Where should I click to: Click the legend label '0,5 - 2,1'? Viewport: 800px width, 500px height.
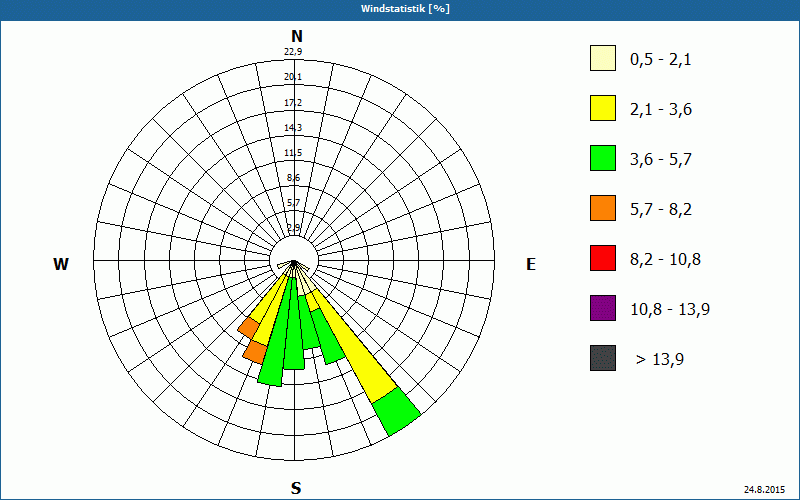click(661, 60)
